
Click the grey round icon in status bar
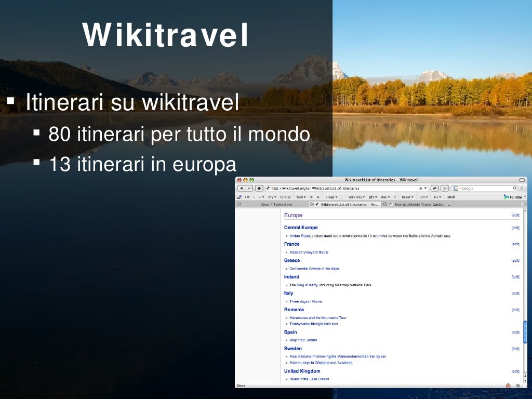[518, 385]
